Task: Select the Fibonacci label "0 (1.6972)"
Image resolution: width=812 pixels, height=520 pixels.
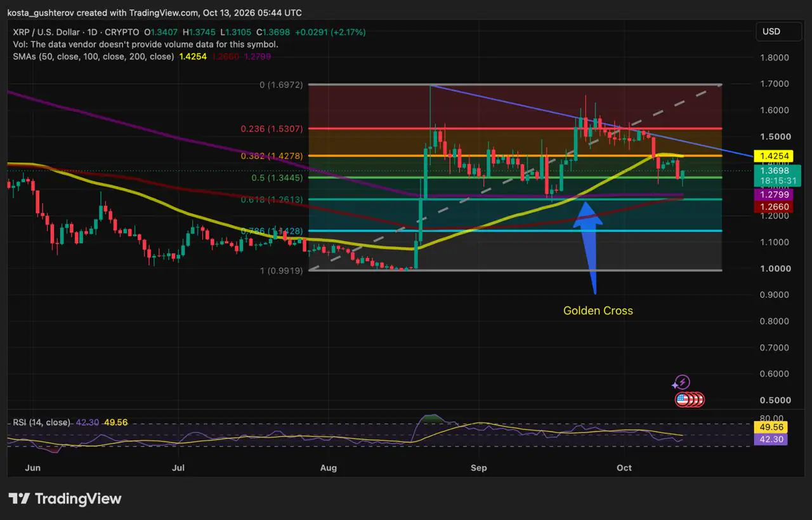Action: [281, 84]
